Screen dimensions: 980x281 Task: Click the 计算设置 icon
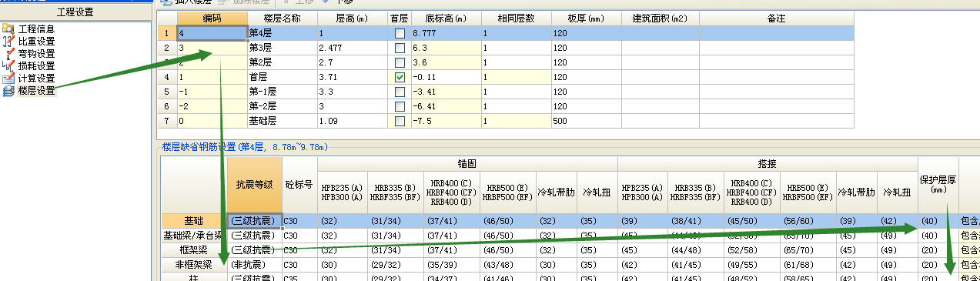click(x=9, y=79)
